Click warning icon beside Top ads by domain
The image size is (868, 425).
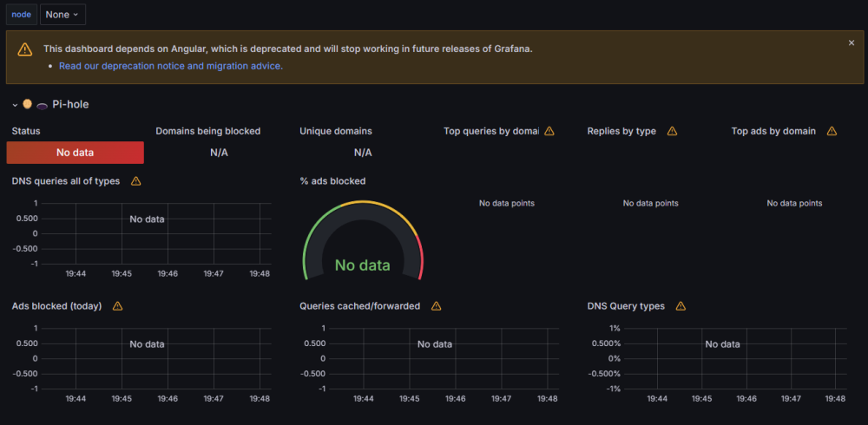click(832, 131)
